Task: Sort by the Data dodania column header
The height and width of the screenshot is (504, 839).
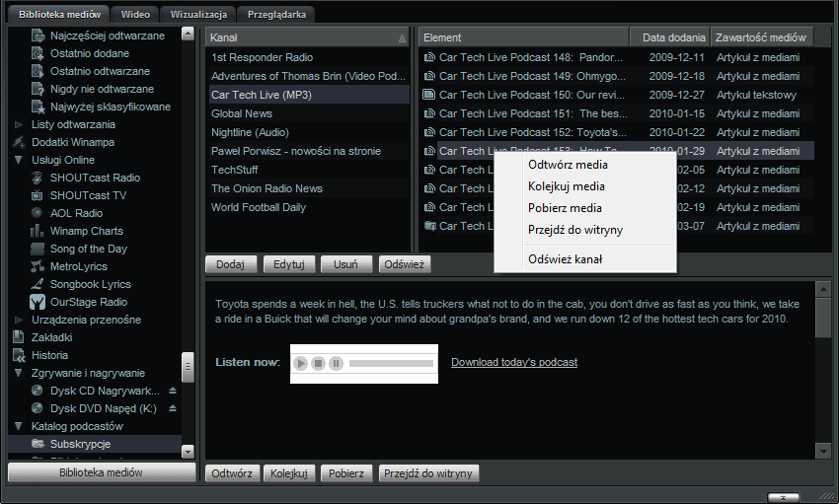Action: click(670, 37)
